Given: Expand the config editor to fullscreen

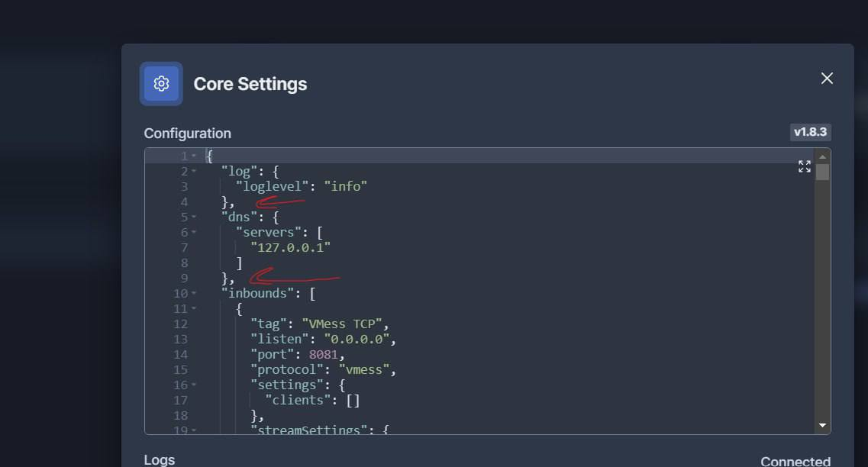Looking at the screenshot, I should tap(805, 166).
